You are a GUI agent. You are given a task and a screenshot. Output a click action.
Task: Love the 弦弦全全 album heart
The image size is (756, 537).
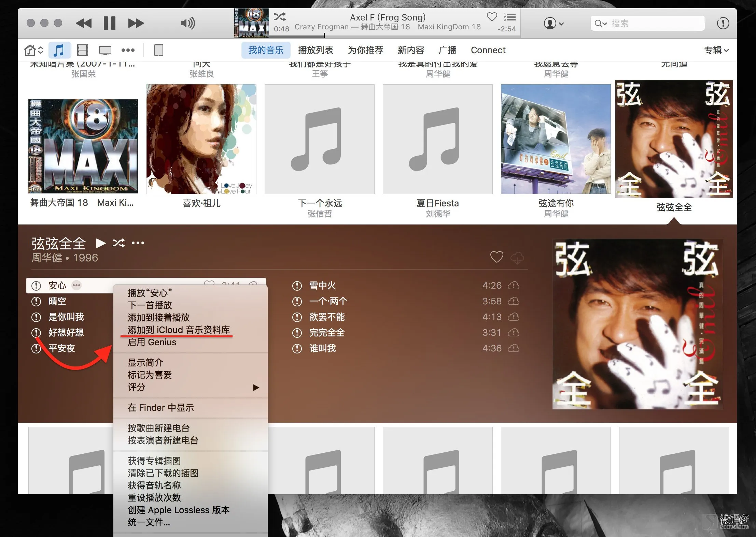496,257
